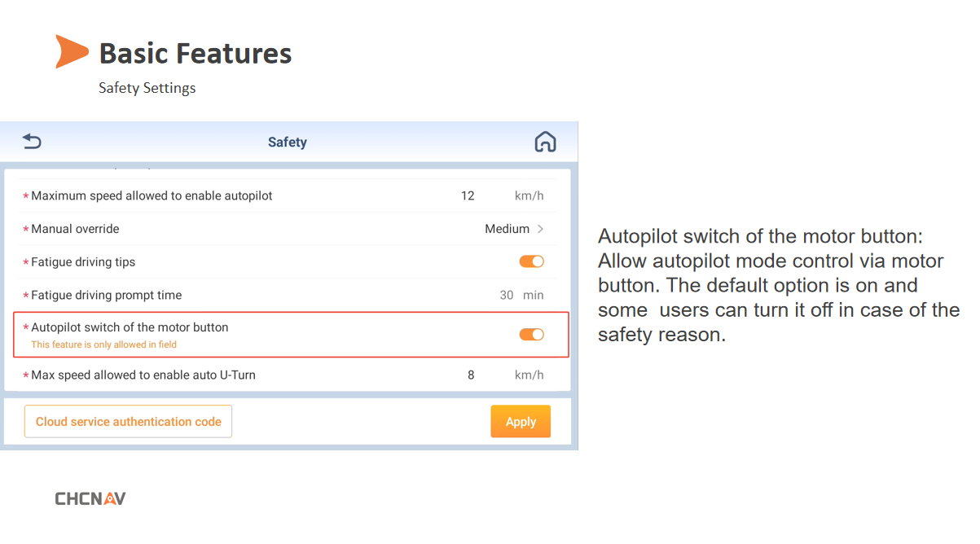Click the Fatigue driving tips label
The height and width of the screenshot is (544, 980).
pyautogui.click(x=83, y=262)
